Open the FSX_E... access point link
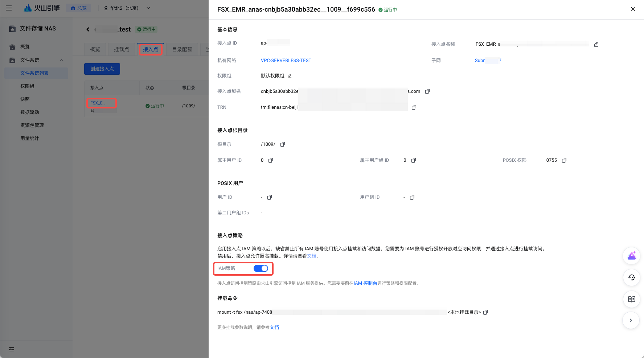 click(x=98, y=103)
